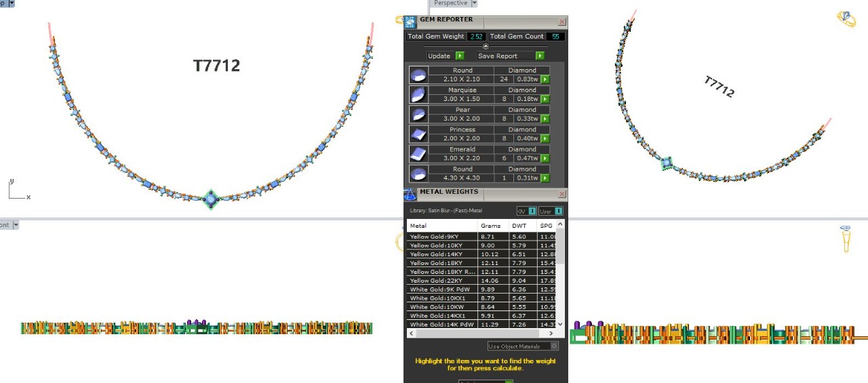
Task: Toggle the User library switch
Action: [x=551, y=211]
